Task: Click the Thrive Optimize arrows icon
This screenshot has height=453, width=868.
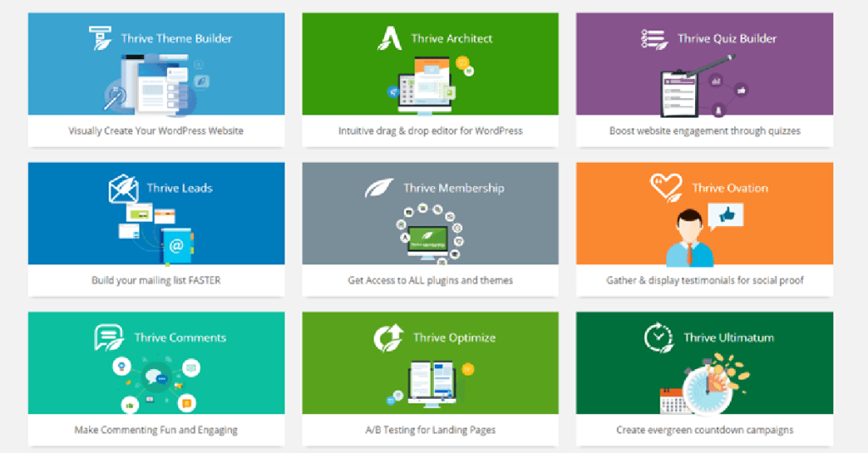Action: click(x=388, y=337)
